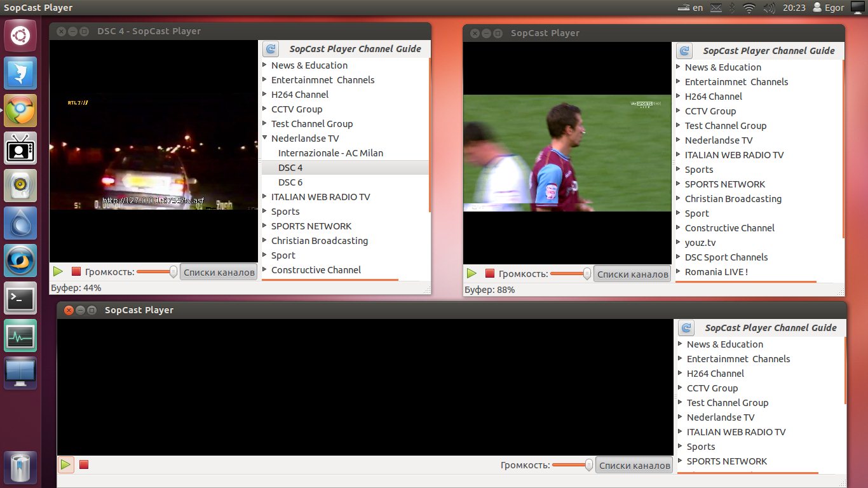
Task: Click the volume slider in bottom window
Action: (x=572, y=465)
